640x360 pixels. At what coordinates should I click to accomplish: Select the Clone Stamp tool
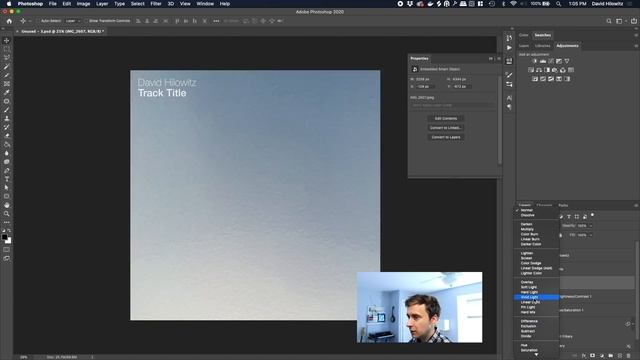(x=7, y=118)
